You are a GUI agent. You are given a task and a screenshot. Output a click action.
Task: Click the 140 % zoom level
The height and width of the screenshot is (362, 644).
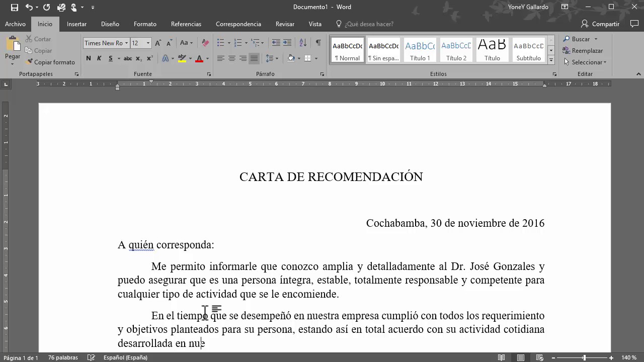pyautogui.click(x=629, y=357)
